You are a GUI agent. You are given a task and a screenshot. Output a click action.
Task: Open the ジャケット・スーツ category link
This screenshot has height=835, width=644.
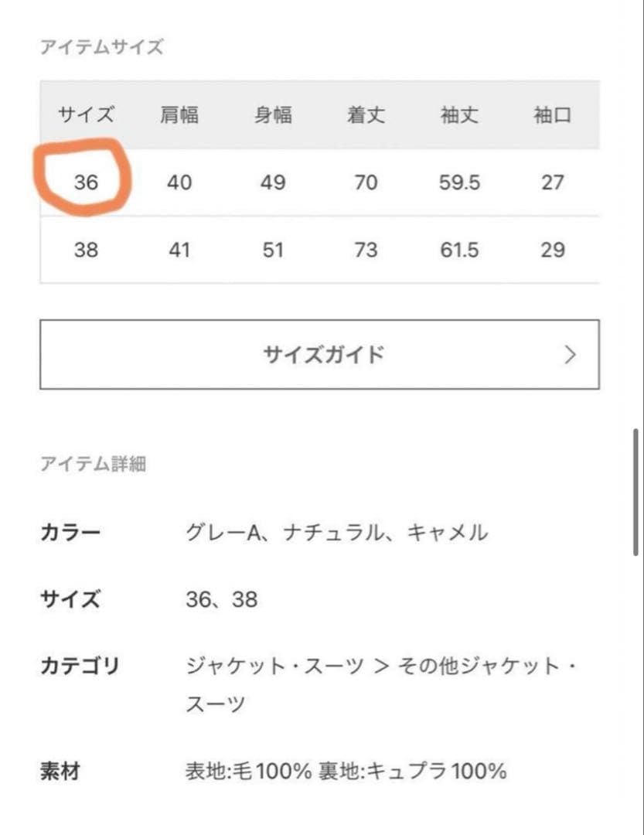pyautogui.click(x=275, y=666)
